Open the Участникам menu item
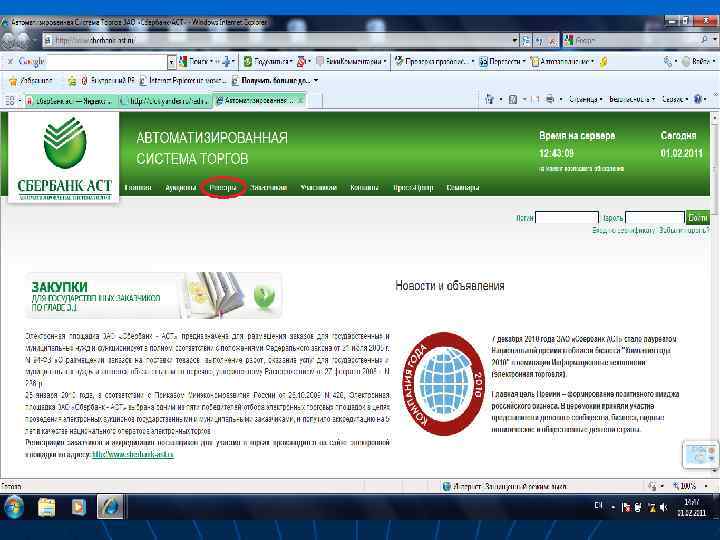Screen dimensions: 720x540 (319, 187)
